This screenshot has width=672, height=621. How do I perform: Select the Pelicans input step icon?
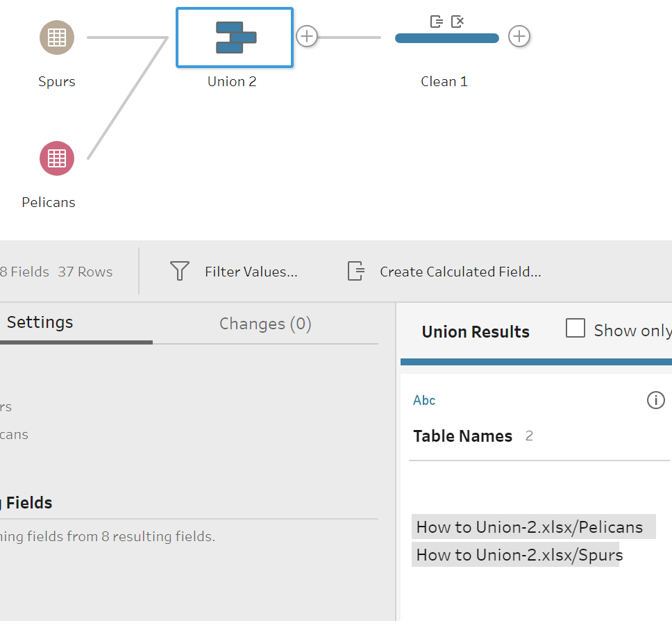57,158
